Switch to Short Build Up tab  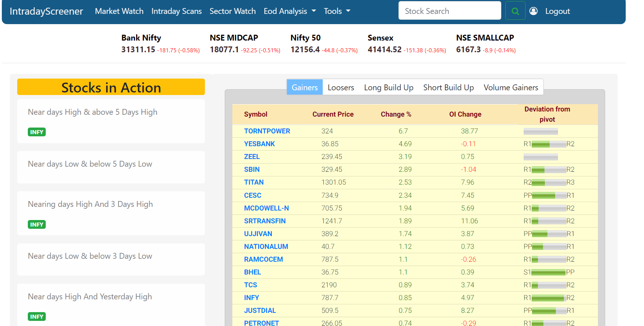coord(449,87)
